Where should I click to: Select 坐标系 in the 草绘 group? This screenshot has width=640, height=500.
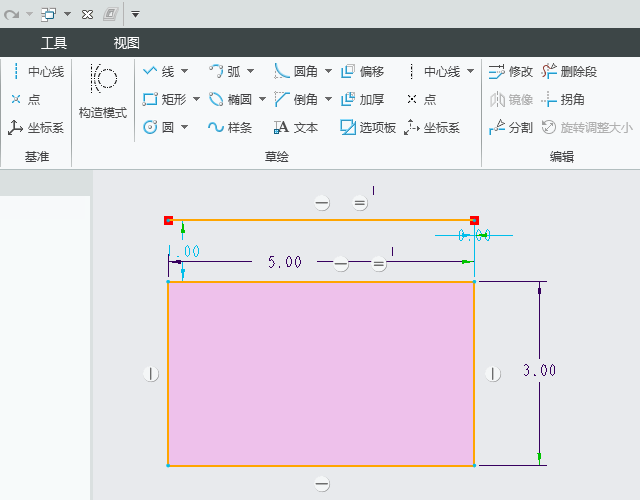tap(432, 127)
